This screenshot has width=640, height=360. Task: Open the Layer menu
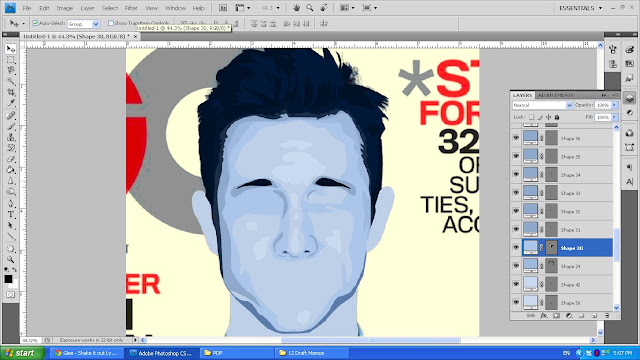(87, 8)
